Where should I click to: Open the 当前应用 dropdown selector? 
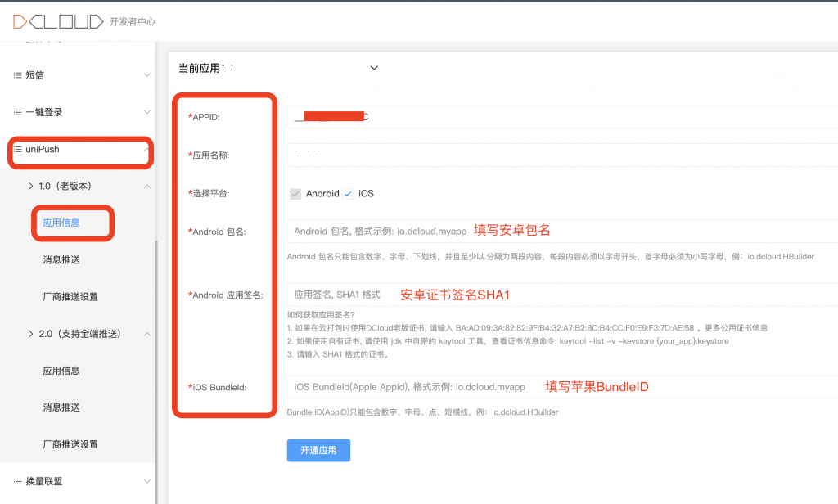[374, 68]
